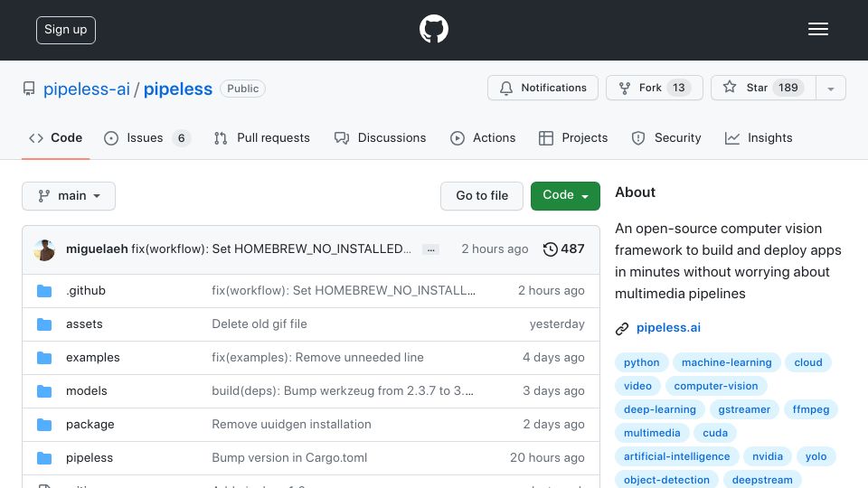868x488 pixels.
Task: Click the GitHub Octocat logo
Action: 433,29
